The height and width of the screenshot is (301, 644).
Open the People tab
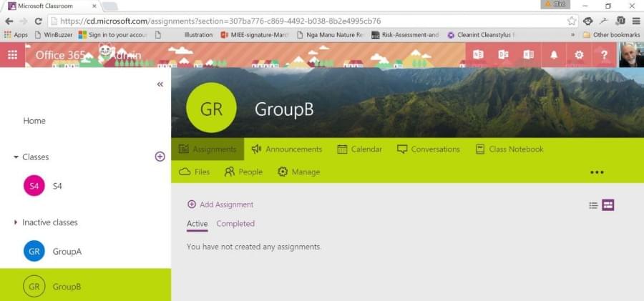pos(243,172)
